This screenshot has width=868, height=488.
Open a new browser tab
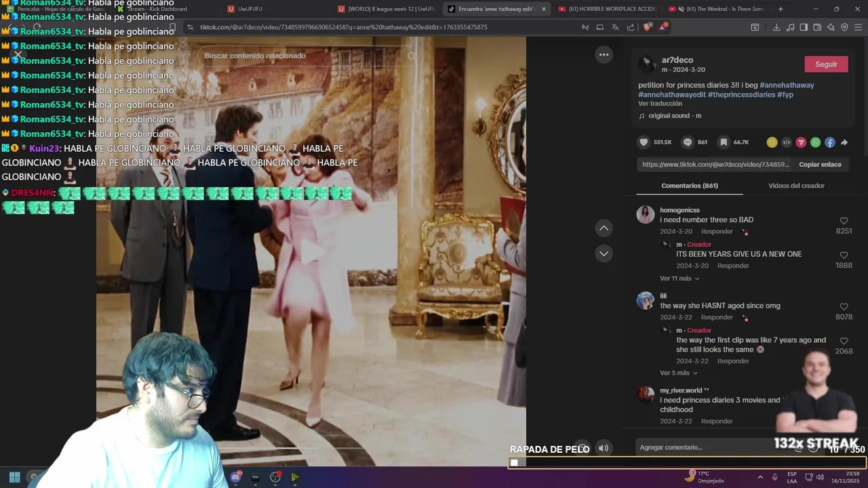click(781, 9)
